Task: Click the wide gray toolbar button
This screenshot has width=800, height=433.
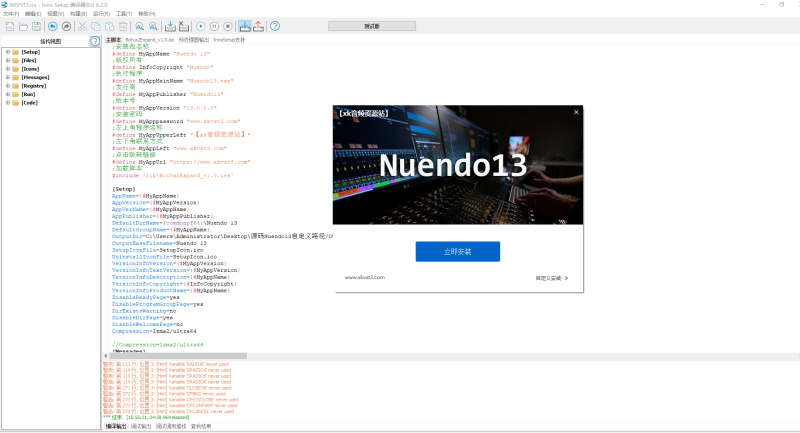Action: tap(372, 26)
